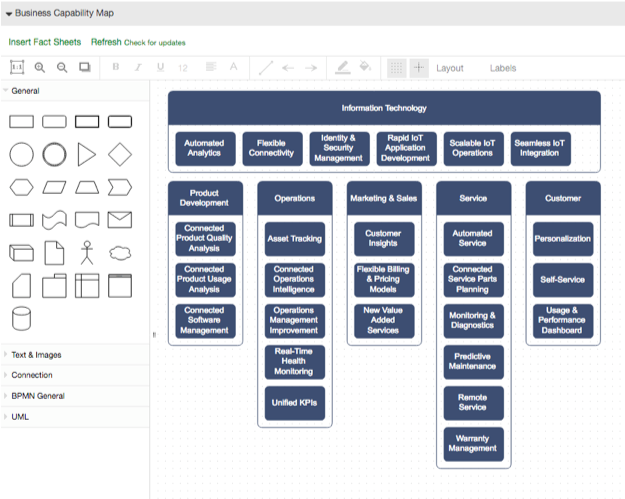Screen dimensions: 625x499
Task: Select the Warranty Management box
Action: [x=474, y=444]
